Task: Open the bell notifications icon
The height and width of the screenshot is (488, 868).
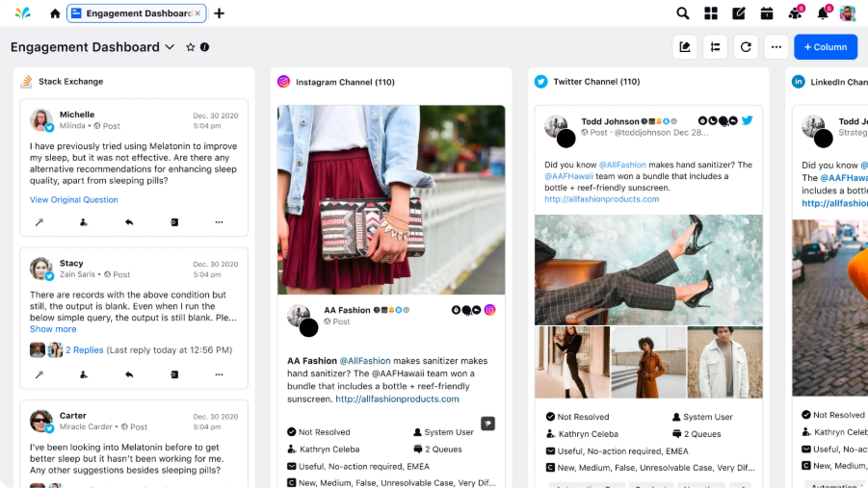Action: pyautogui.click(x=823, y=13)
